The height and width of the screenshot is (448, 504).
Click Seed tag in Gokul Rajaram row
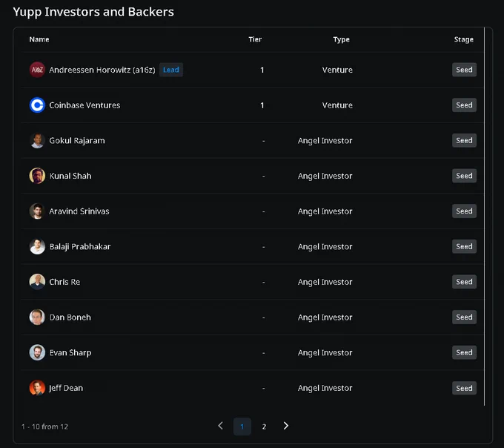click(x=464, y=140)
